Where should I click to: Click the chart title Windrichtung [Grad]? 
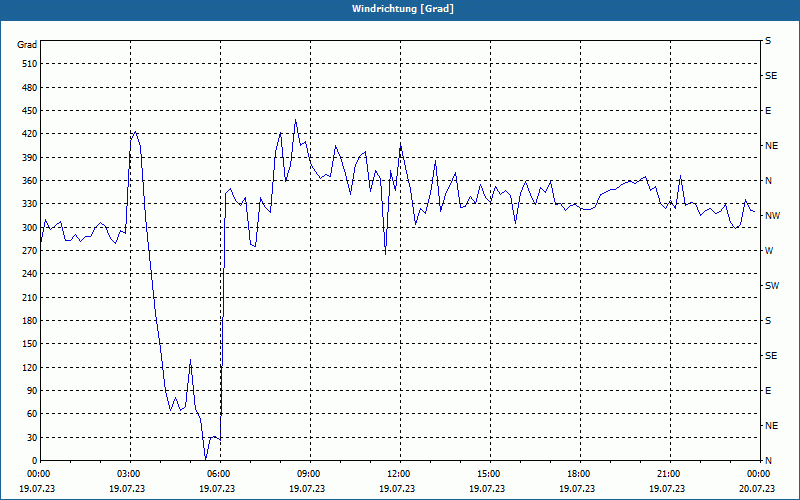[403, 9]
